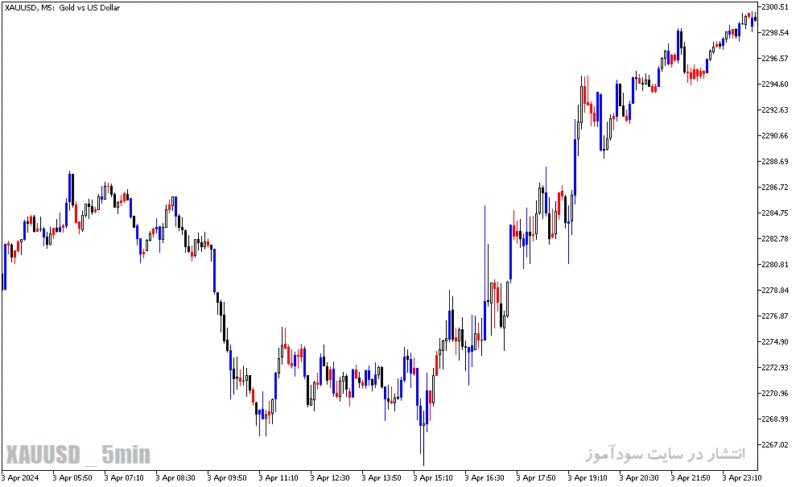Viewport: 800px width, 487px height.
Task: Select the 3 Apr 05:50 time label
Action: [72, 478]
